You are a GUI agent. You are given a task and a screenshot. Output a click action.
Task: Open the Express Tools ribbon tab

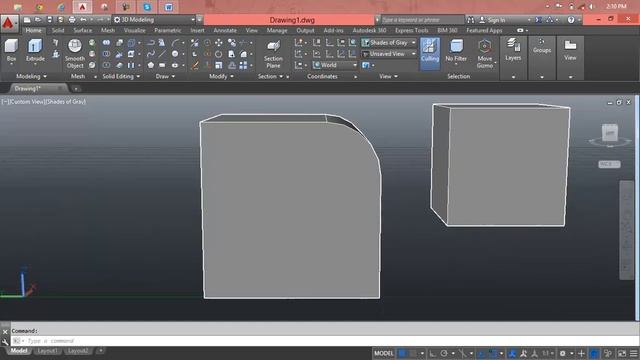point(411,30)
